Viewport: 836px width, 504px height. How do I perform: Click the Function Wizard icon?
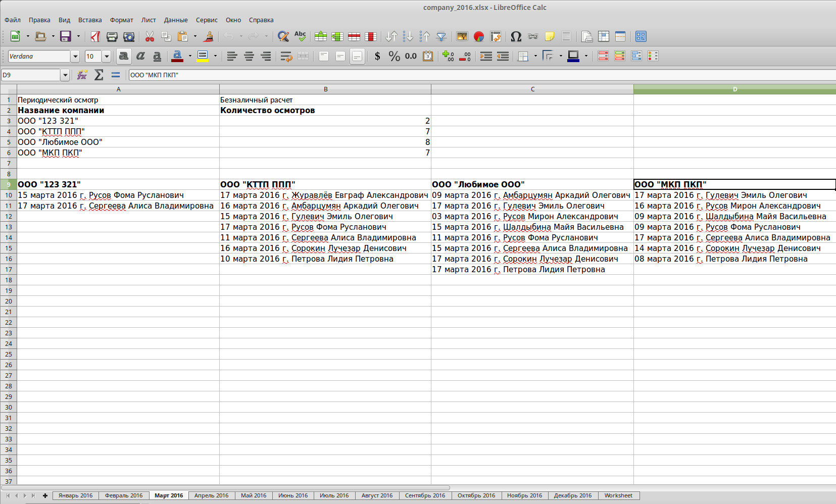tap(82, 75)
